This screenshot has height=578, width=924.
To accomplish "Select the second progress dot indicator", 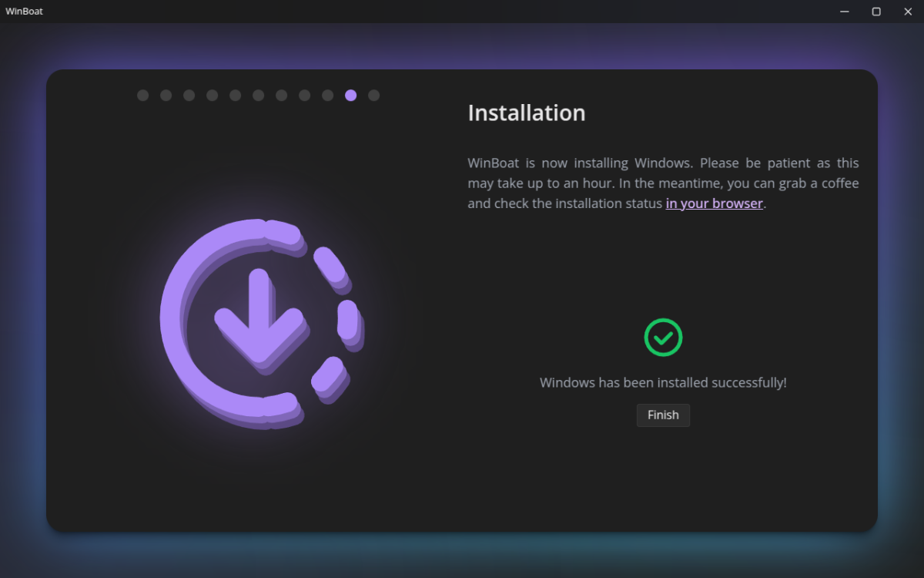I will click(x=166, y=95).
